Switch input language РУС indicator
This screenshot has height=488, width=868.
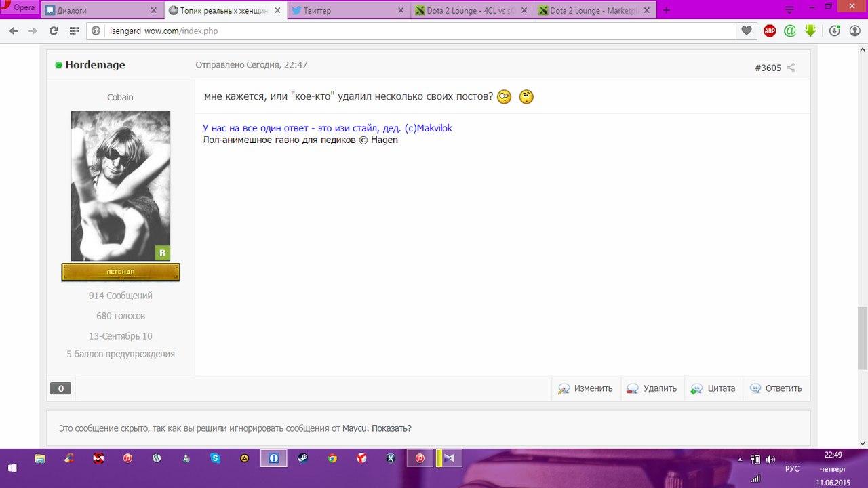tap(792, 468)
